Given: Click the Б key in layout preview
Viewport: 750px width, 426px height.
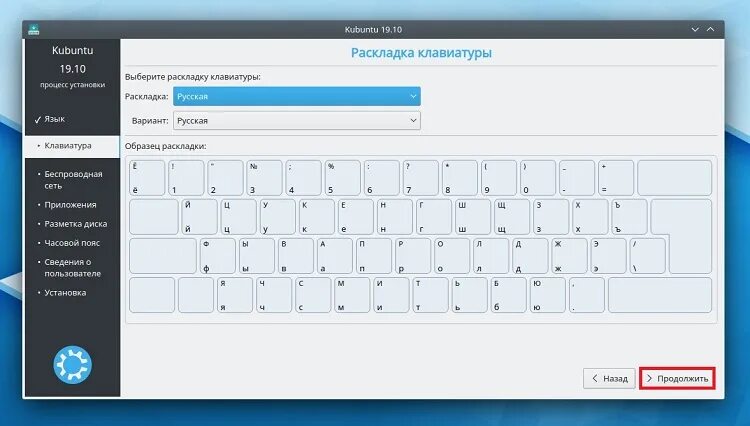Looking at the screenshot, I should [508, 295].
